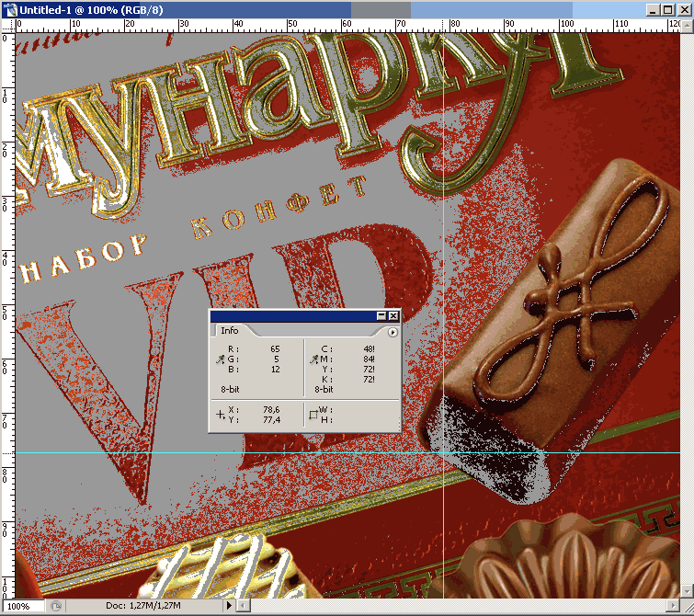Click the vertical scrollbar up arrow
Image resolution: width=694 pixels, height=616 pixels.
[x=687, y=26]
